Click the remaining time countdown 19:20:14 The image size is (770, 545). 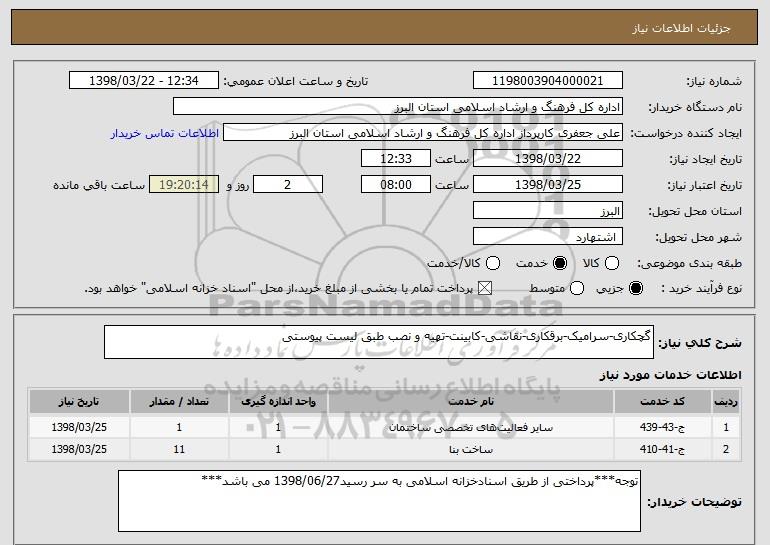tap(184, 185)
